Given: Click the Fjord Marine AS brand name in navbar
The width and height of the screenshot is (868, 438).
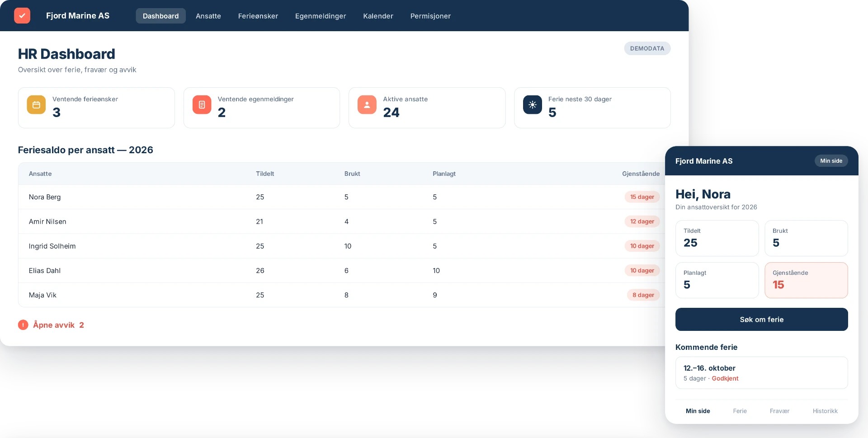Looking at the screenshot, I should (78, 15).
